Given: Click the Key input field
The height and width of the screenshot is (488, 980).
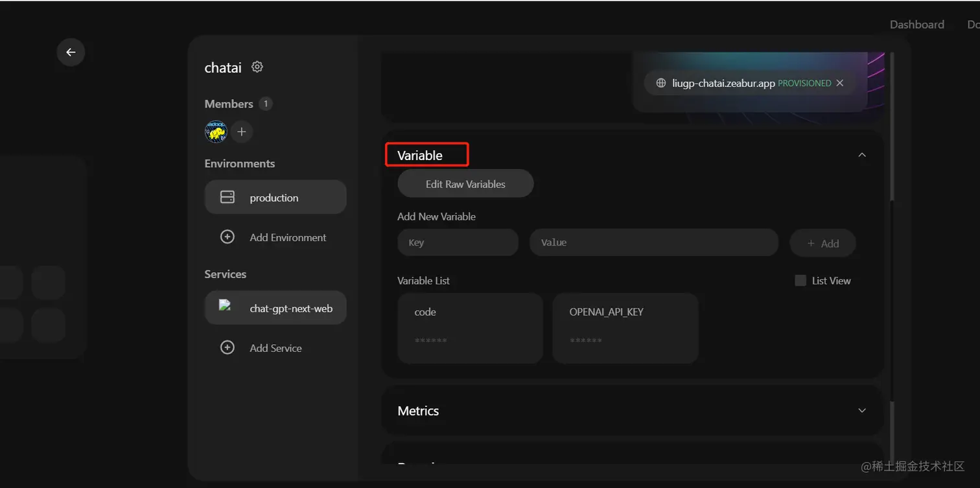Looking at the screenshot, I should pos(458,242).
